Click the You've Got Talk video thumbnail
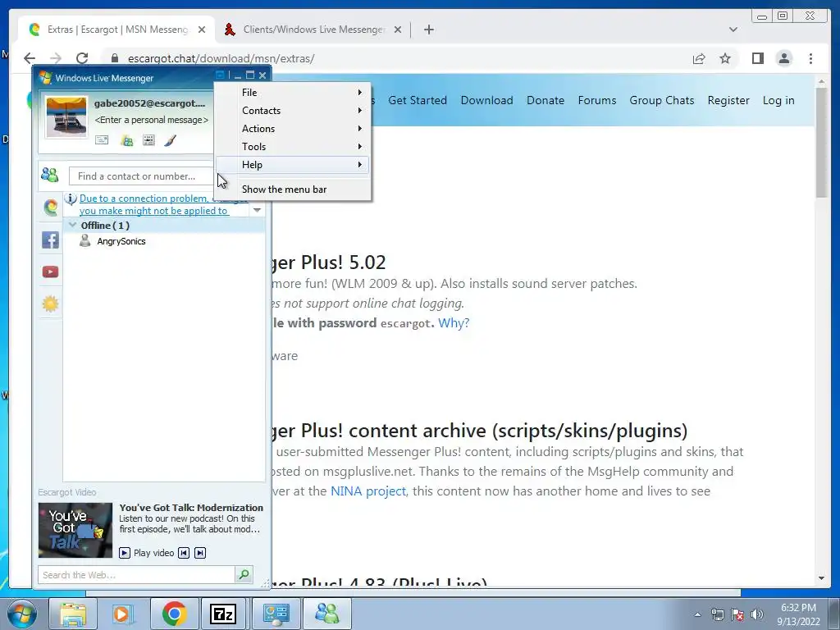Image resolution: width=840 pixels, height=630 pixels. click(75, 530)
